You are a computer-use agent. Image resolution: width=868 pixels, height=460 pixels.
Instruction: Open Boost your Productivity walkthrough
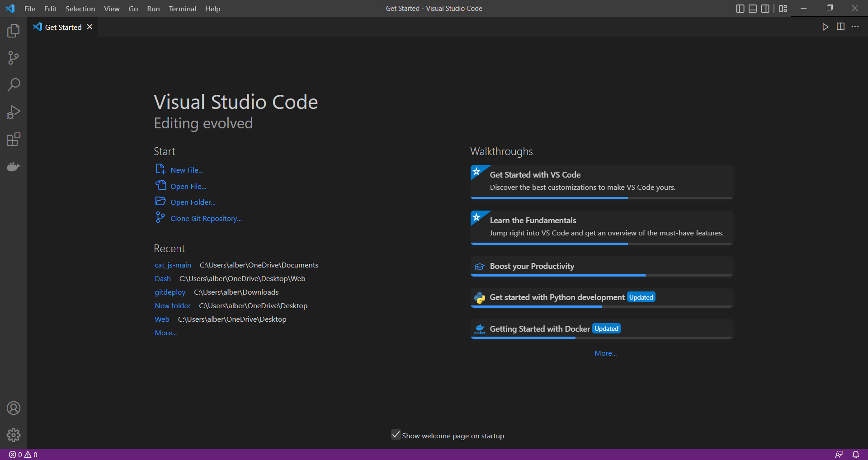602,266
